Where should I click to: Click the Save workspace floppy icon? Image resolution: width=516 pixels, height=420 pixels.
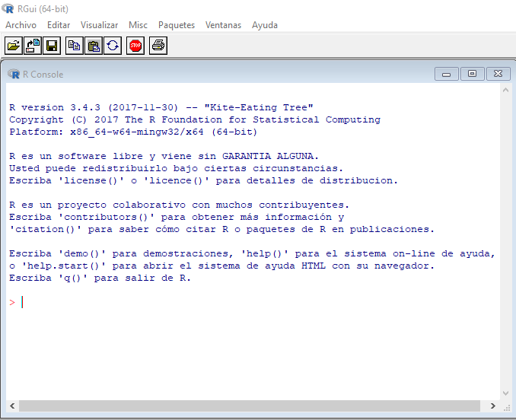click(52, 46)
